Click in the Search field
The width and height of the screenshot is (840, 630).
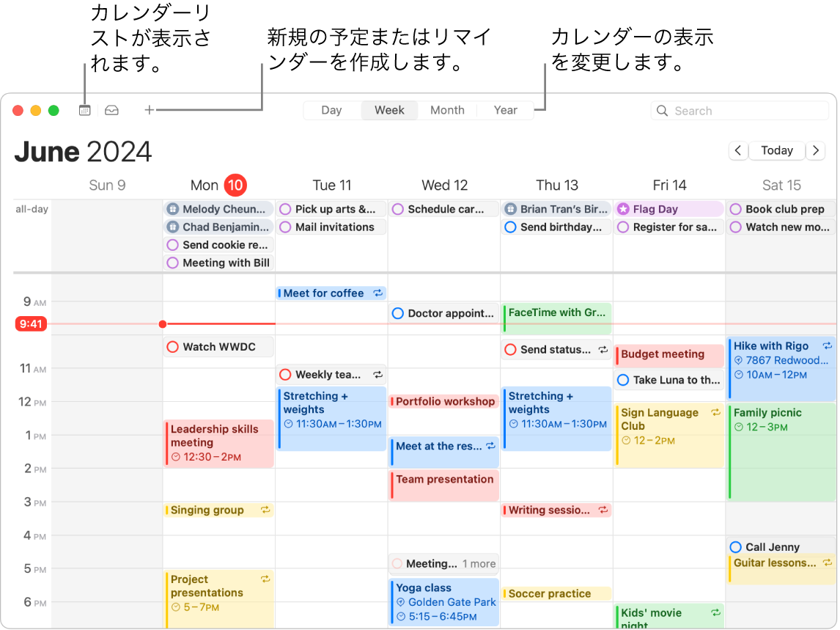[x=740, y=111]
